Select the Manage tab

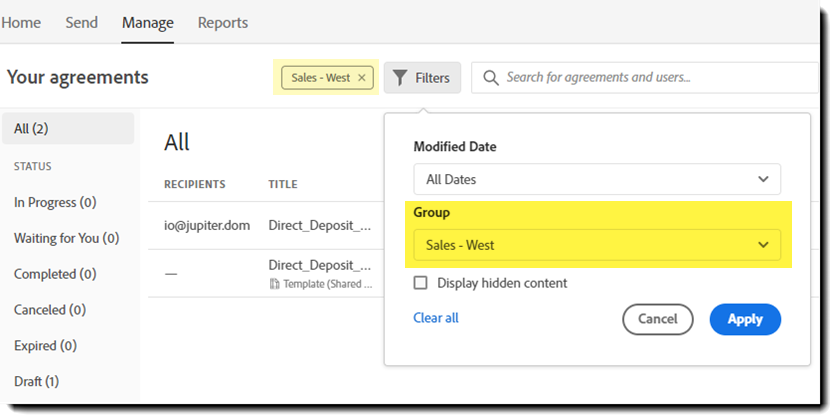click(x=147, y=22)
